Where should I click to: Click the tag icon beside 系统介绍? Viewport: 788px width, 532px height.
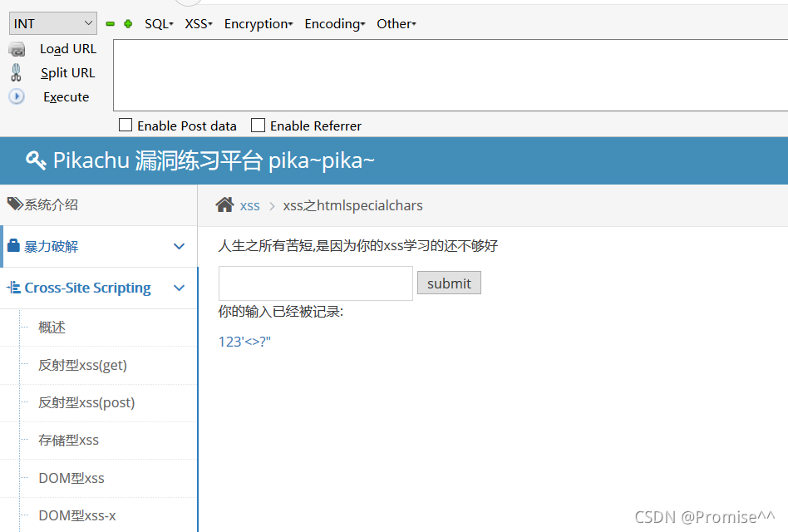(x=15, y=204)
